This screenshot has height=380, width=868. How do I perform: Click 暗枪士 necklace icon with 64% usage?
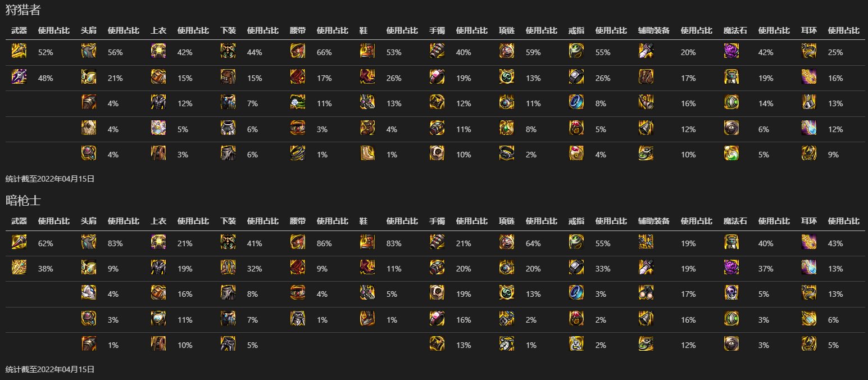click(x=507, y=242)
